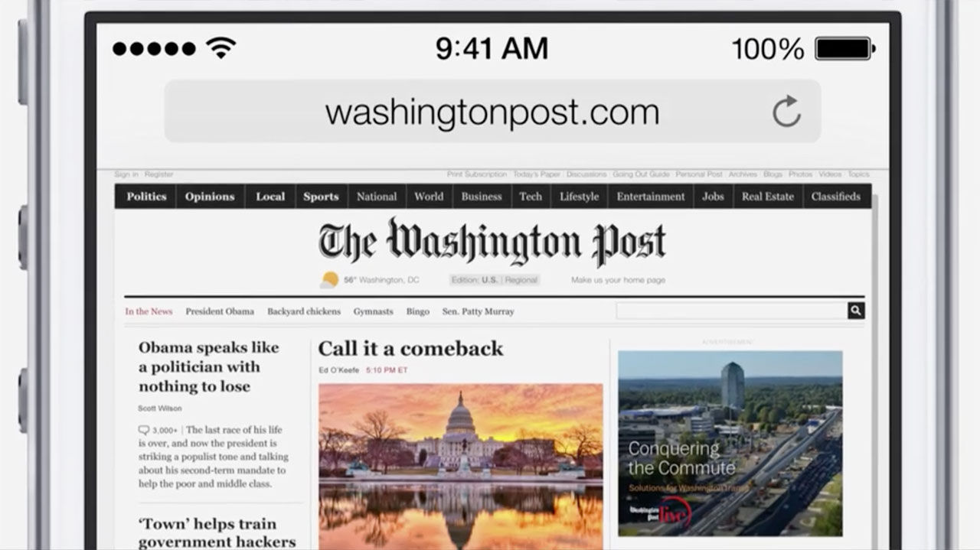Tap the weather sun icon
This screenshot has height=550, width=980.
point(329,280)
